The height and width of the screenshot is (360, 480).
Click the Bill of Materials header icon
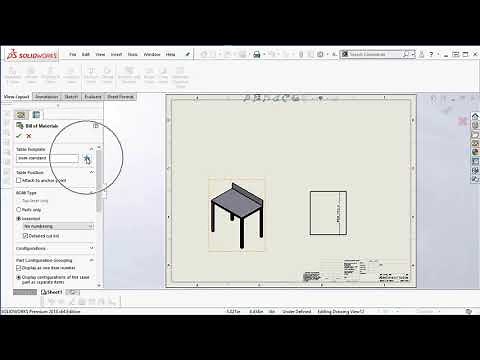(20, 126)
